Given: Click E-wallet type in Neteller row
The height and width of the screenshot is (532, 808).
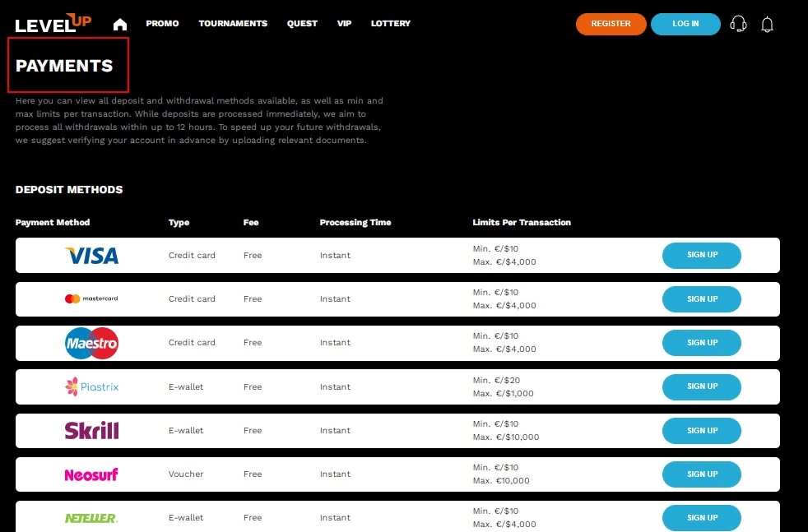Looking at the screenshot, I should pyautogui.click(x=186, y=518).
